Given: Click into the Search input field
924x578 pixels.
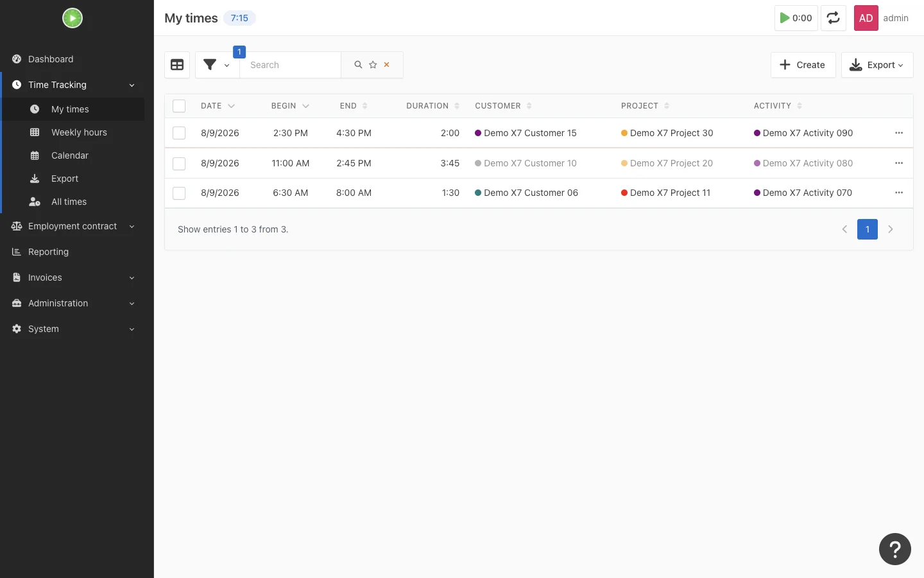Looking at the screenshot, I should (290, 65).
